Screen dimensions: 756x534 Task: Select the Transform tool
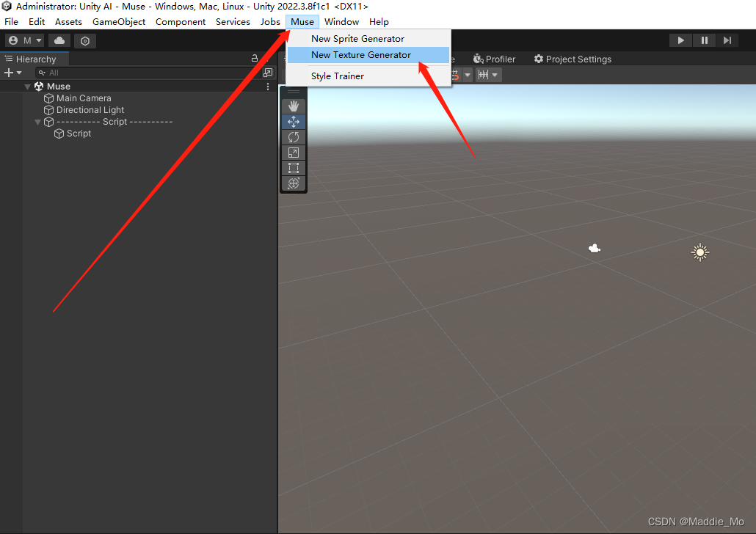click(x=293, y=183)
